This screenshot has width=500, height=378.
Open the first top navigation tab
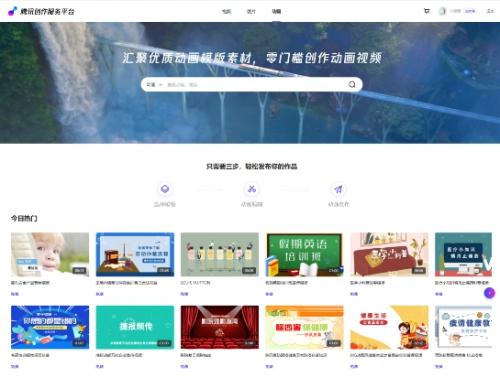[227, 11]
